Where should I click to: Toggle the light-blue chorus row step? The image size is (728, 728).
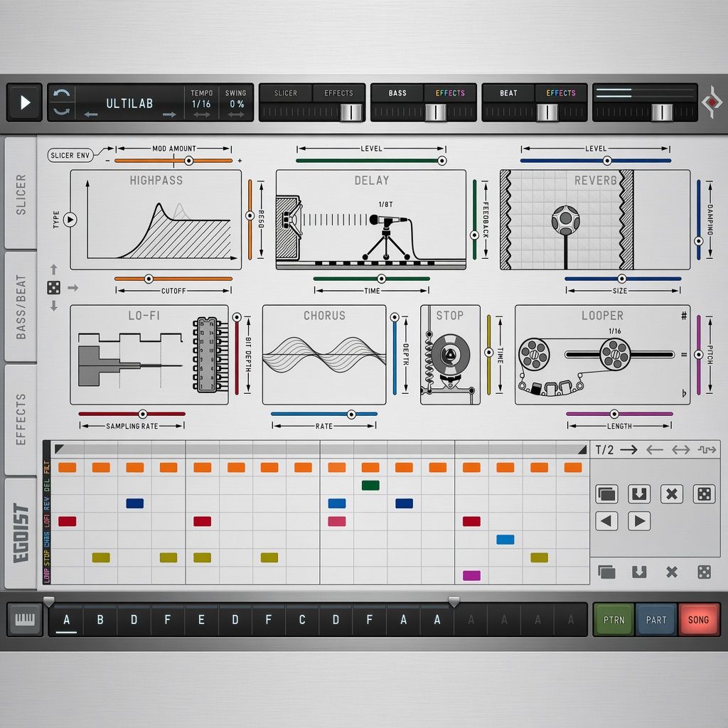(x=505, y=540)
